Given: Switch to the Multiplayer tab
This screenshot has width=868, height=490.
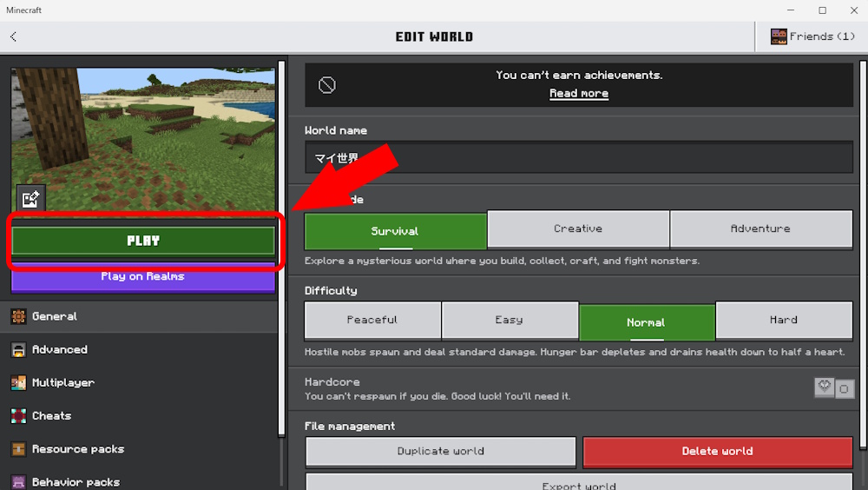Looking at the screenshot, I should (138, 382).
